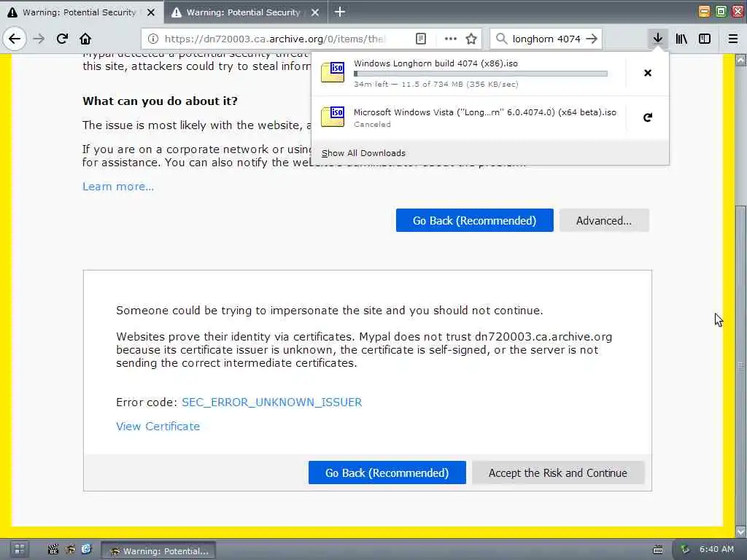Image resolution: width=747 pixels, height=560 pixels.
Task: Click the upper Go Back (Recommended) button
Action: point(474,220)
